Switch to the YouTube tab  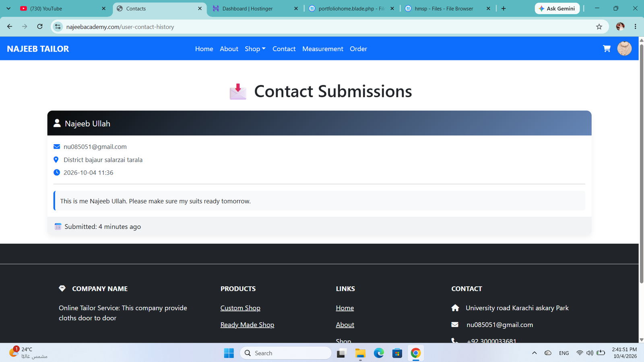click(x=63, y=8)
